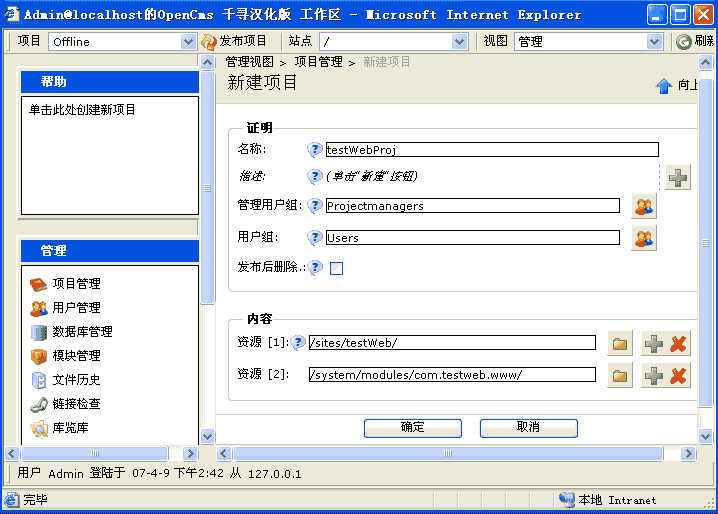
Task: Click the 数据库管理 icon
Action: (x=39, y=332)
